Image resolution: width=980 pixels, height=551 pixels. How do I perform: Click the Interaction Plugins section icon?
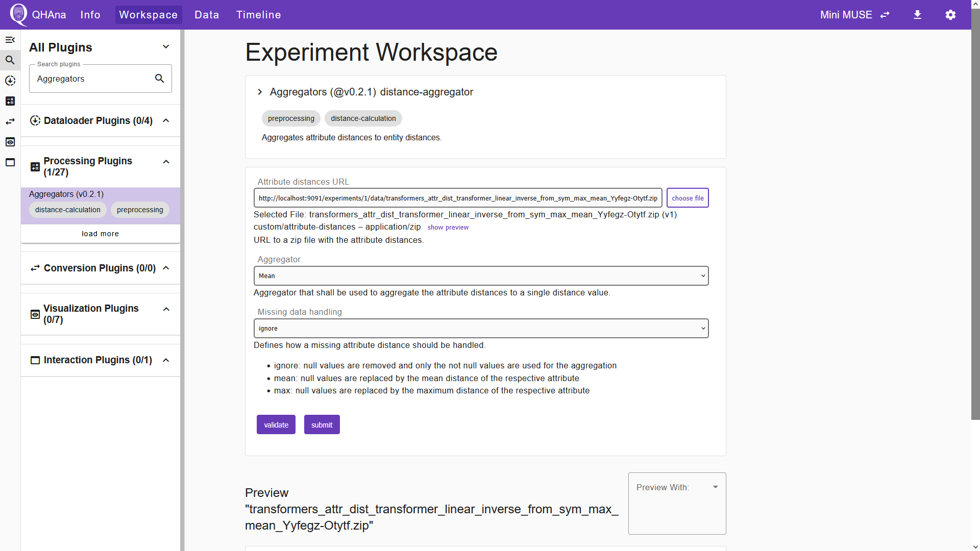click(x=35, y=360)
